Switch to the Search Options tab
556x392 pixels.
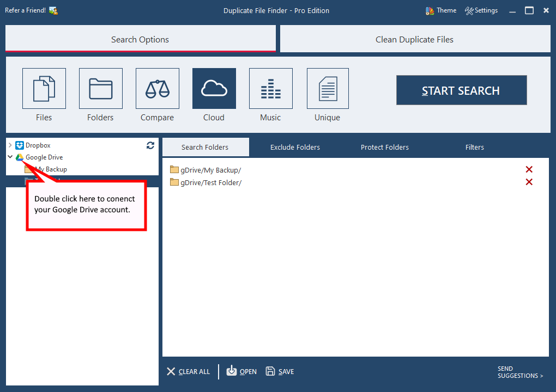click(x=141, y=39)
